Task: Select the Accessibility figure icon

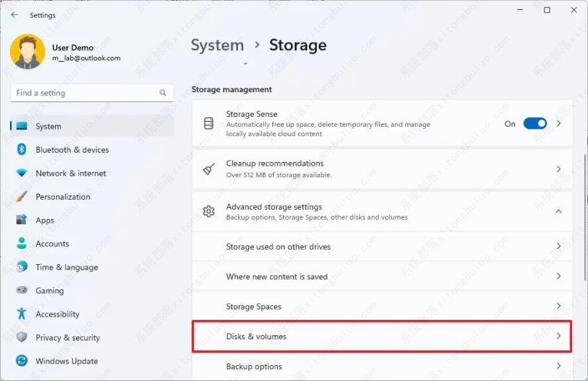Action: [x=21, y=314]
